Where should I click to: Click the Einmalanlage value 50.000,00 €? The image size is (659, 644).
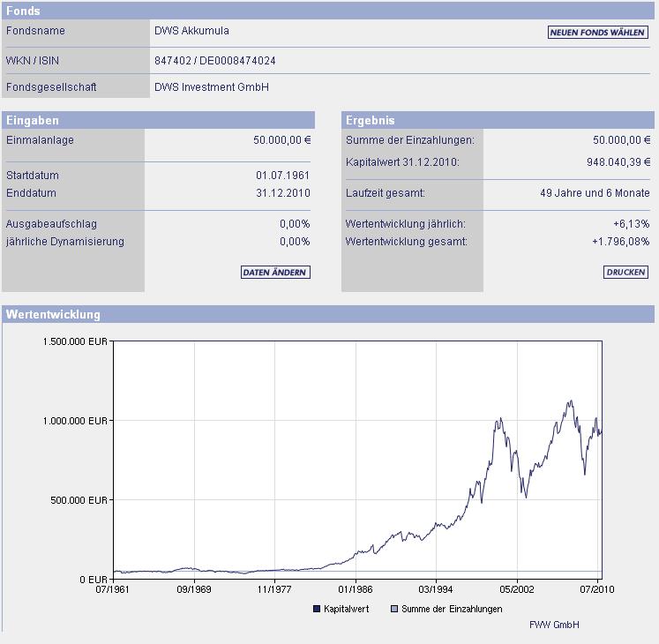click(281, 140)
